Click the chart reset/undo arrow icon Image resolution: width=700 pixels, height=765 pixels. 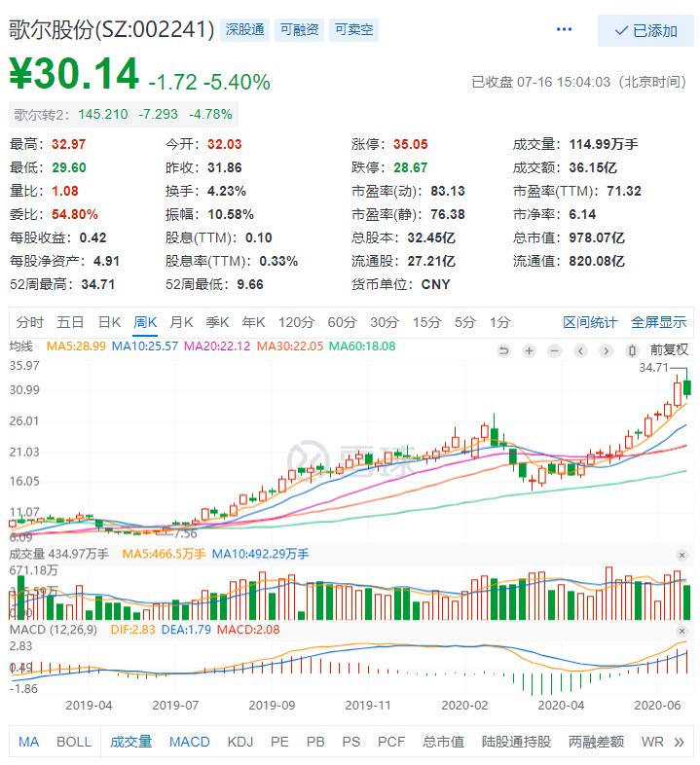503,350
